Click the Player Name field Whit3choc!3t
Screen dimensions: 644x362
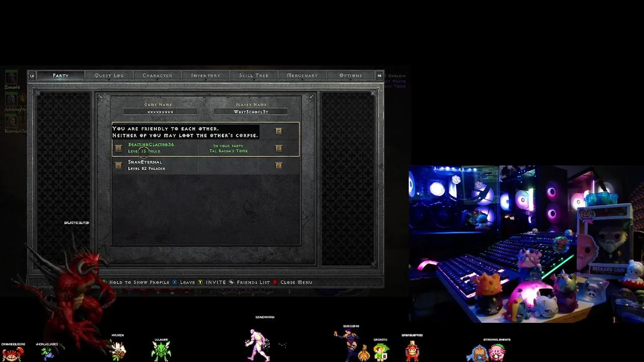click(x=251, y=112)
